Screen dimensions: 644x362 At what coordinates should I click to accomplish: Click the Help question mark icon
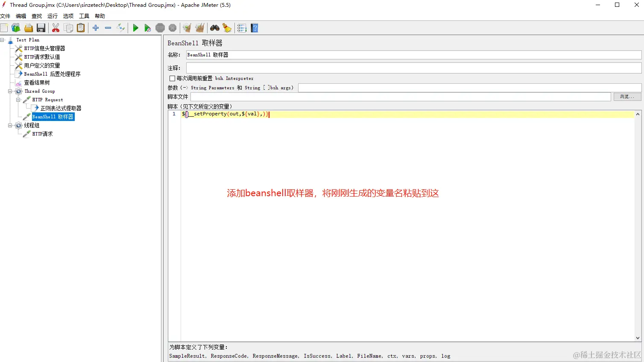point(255,28)
